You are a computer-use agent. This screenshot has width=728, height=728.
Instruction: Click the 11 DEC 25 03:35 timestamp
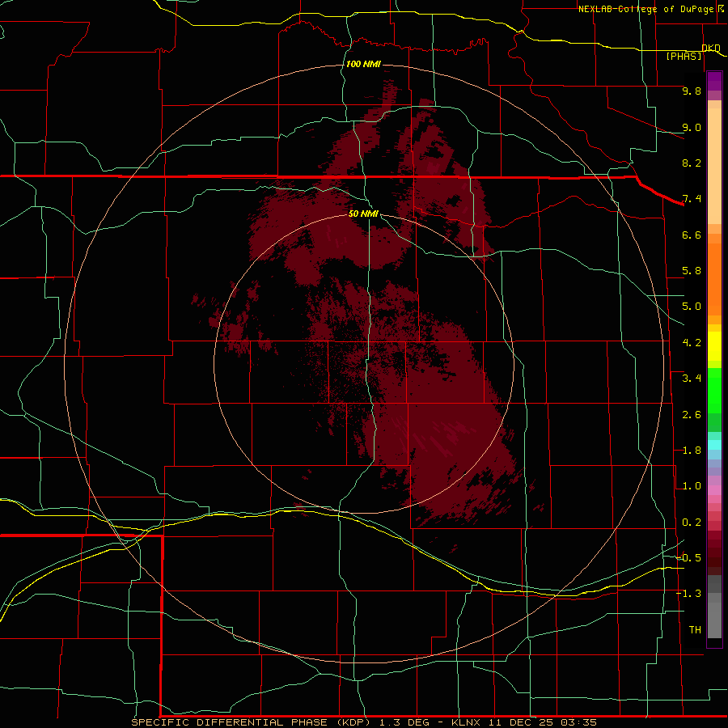[x=542, y=722]
